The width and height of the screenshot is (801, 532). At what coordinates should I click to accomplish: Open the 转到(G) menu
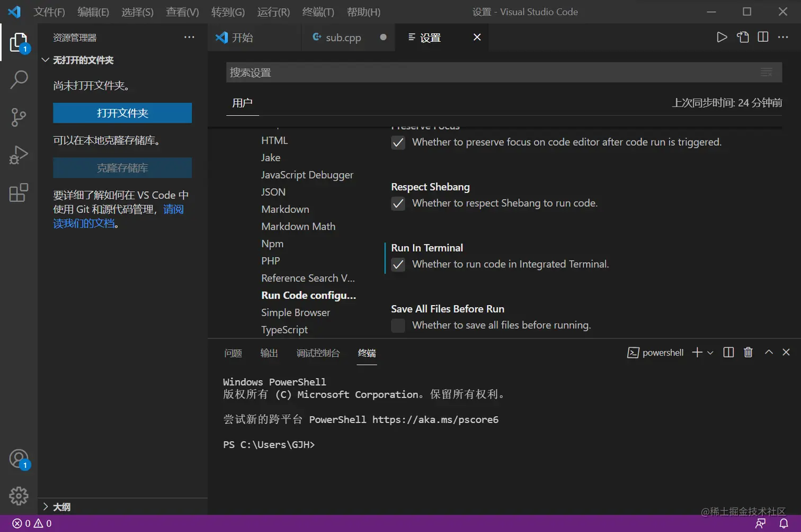pos(228,12)
